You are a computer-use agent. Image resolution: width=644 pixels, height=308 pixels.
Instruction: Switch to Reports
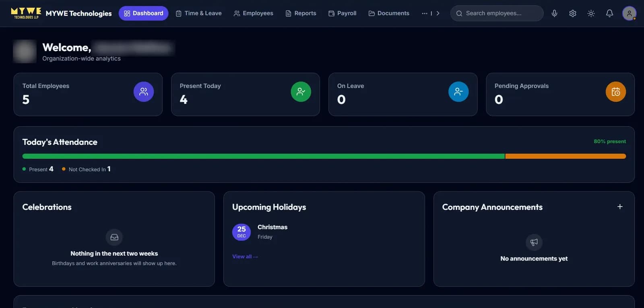(x=301, y=13)
